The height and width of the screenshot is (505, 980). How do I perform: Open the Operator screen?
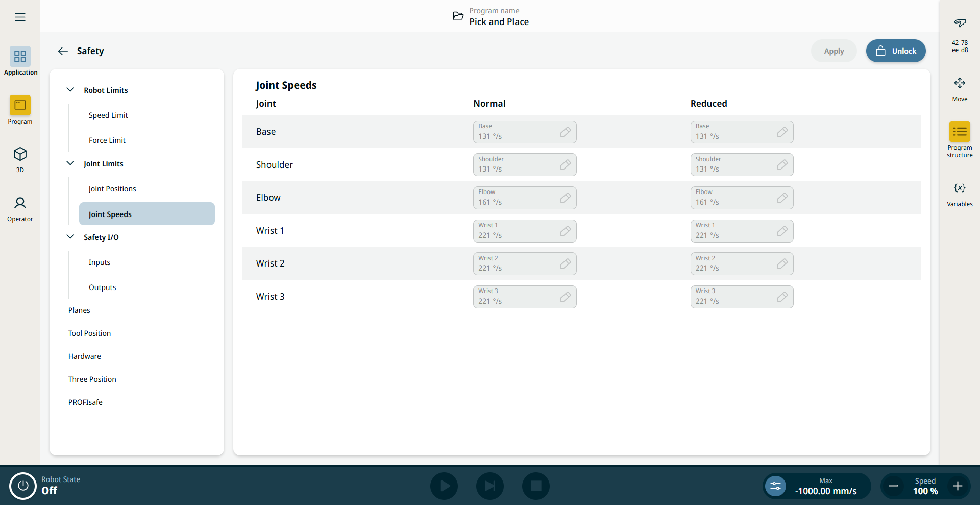point(20,204)
